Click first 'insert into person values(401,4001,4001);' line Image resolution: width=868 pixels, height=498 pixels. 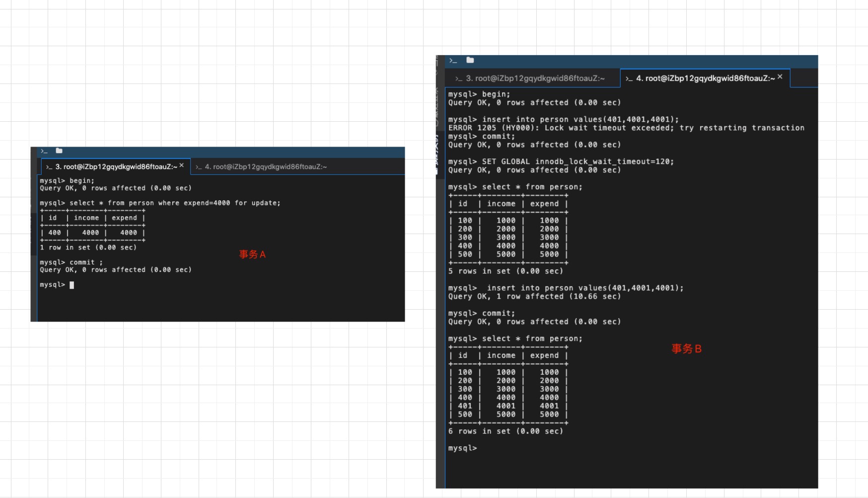[563, 119]
